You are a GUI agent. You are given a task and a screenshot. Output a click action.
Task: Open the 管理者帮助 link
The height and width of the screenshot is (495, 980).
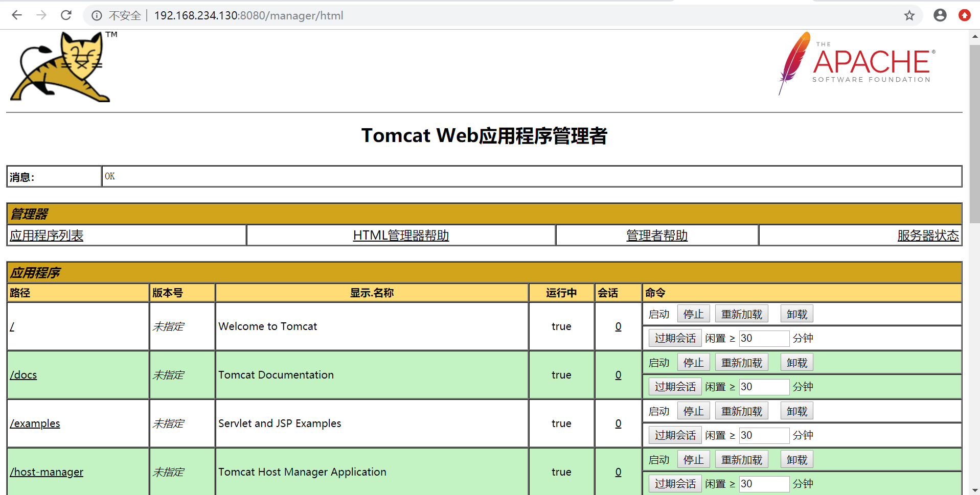pyautogui.click(x=657, y=235)
